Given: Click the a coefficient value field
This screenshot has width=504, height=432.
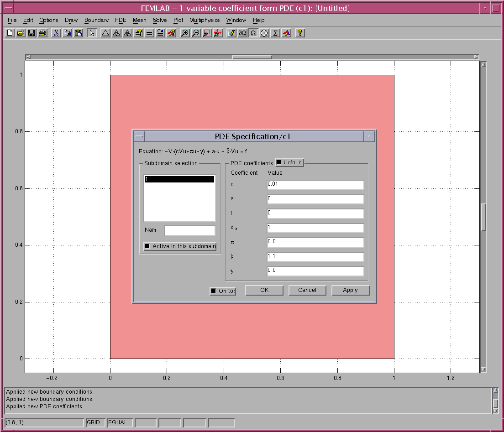Looking at the screenshot, I should 315,199.
